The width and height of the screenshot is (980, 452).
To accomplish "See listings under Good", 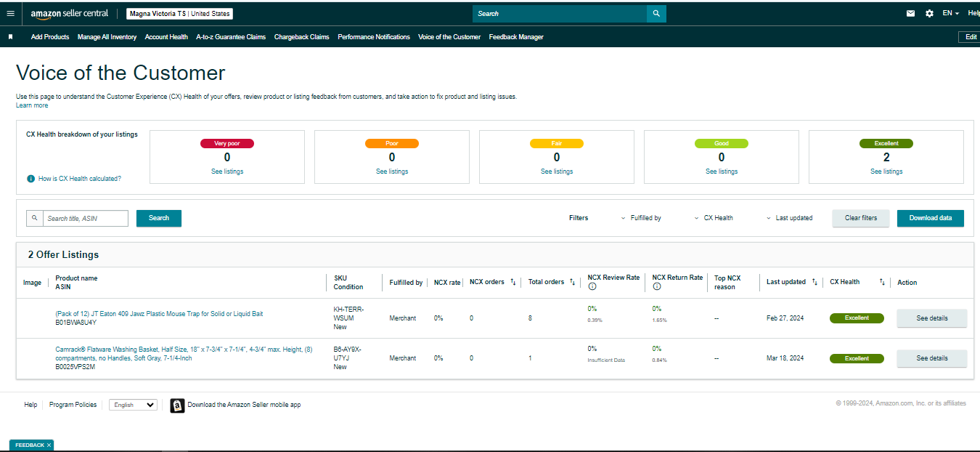I will 722,171.
